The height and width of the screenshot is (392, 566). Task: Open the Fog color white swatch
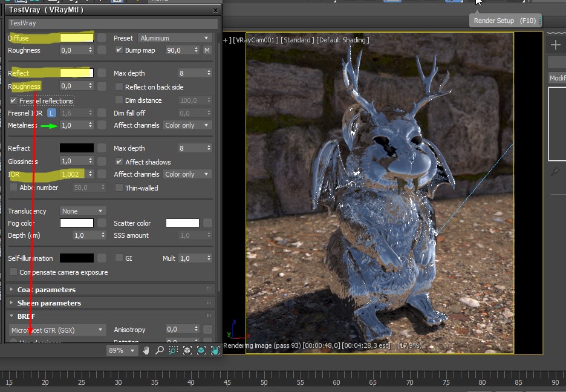click(77, 223)
